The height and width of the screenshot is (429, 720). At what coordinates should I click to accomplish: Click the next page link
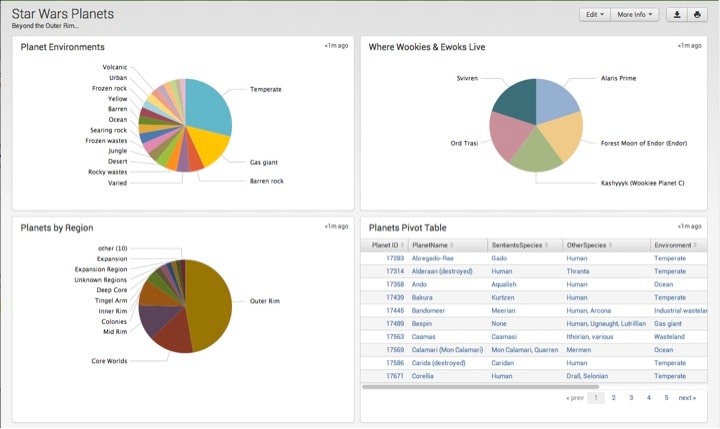tap(687, 398)
